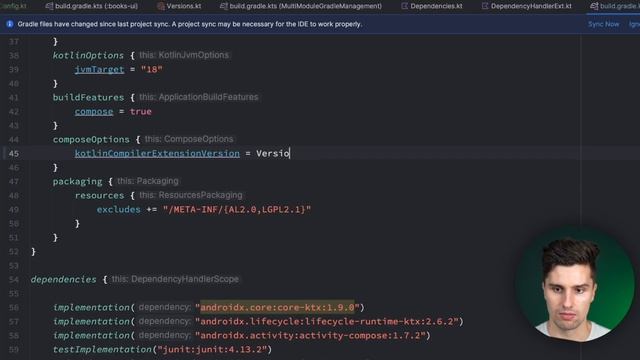This screenshot has height=360, width=640.
Task: Click the buildFeatures block name
Action: click(x=88, y=97)
